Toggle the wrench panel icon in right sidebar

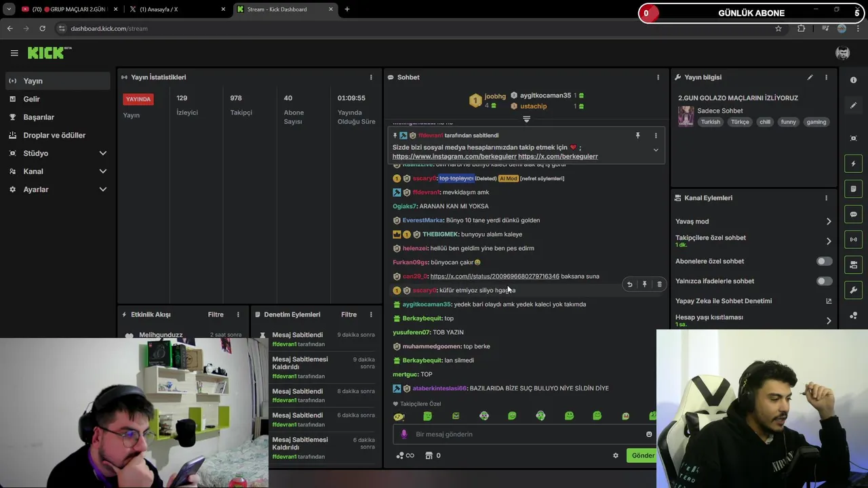point(854,290)
